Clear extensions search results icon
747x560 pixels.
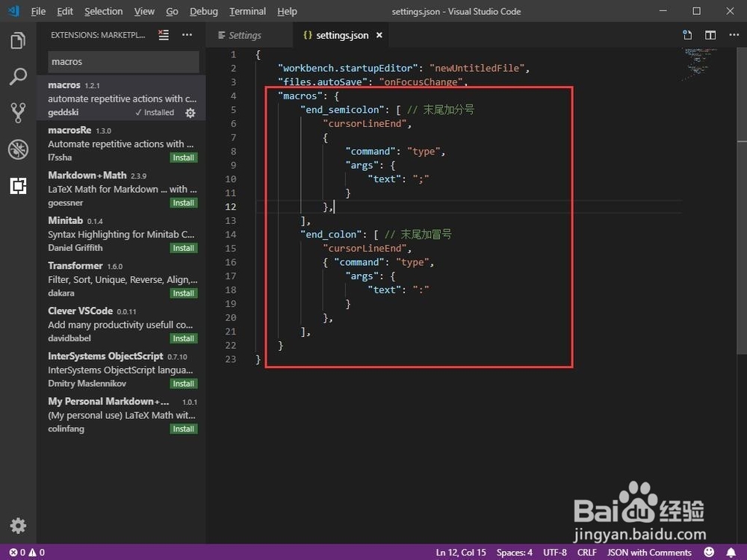(x=164, y=35)
